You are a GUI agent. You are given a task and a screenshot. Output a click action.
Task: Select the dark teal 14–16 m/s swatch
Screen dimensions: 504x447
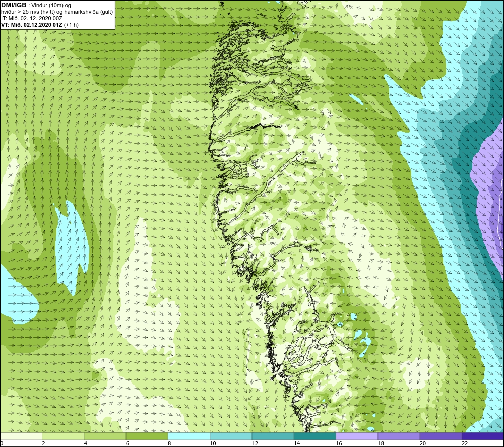[315, 436]
